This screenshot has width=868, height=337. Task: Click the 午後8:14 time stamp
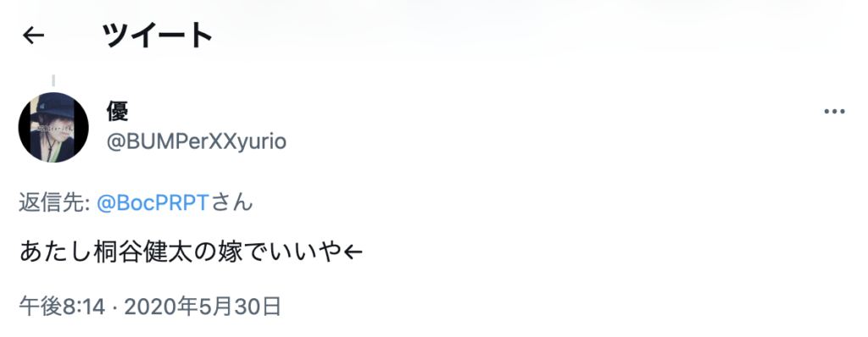(x=62, y=306)
